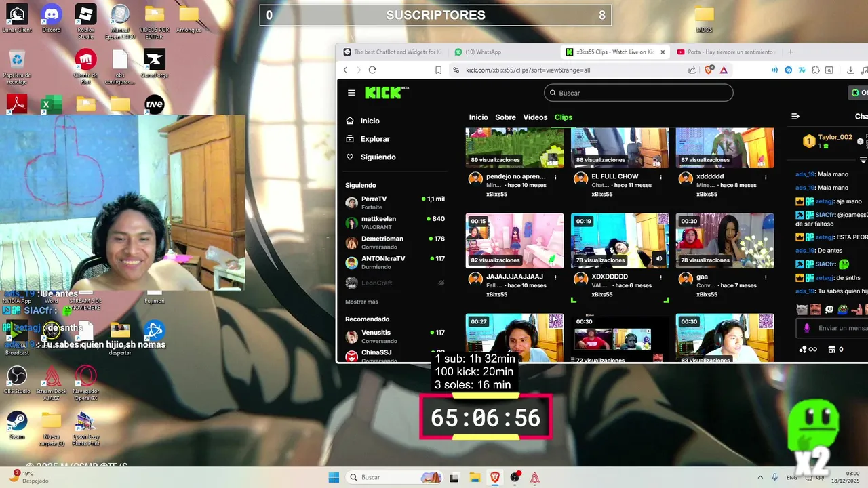Click the green KICK logo
This screenshot has height=488, width=868.
(387, 93)
